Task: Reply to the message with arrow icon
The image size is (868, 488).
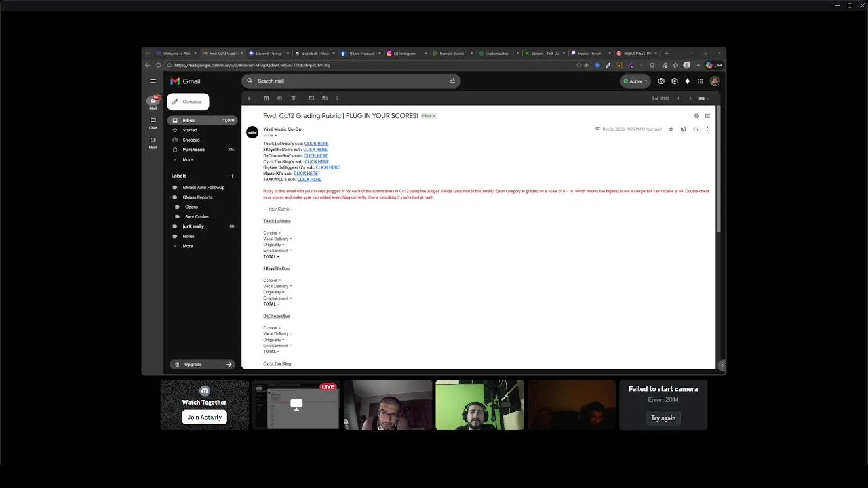Action: [695, 129]
